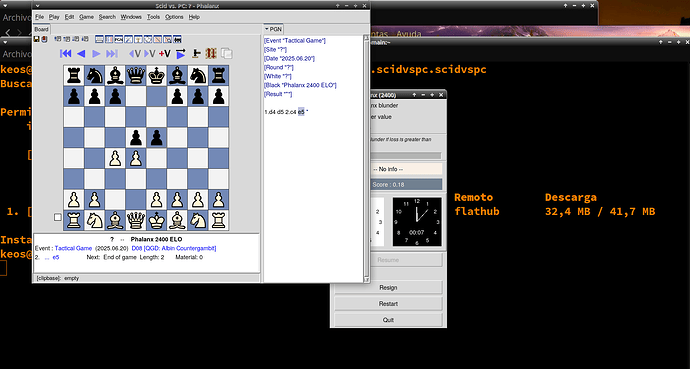Click the blunder threshold slider bar
This screenshot has height=369, width=690.
(405, 156)
